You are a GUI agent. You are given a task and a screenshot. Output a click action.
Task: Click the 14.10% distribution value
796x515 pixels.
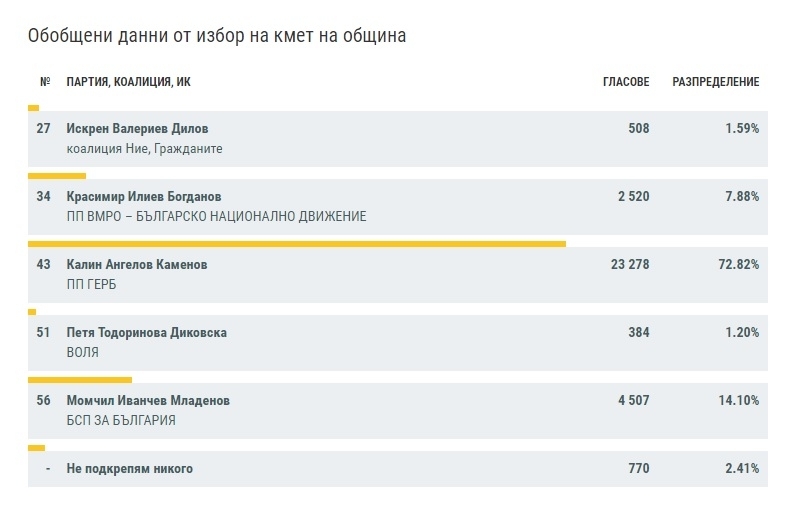click(740, 401)
